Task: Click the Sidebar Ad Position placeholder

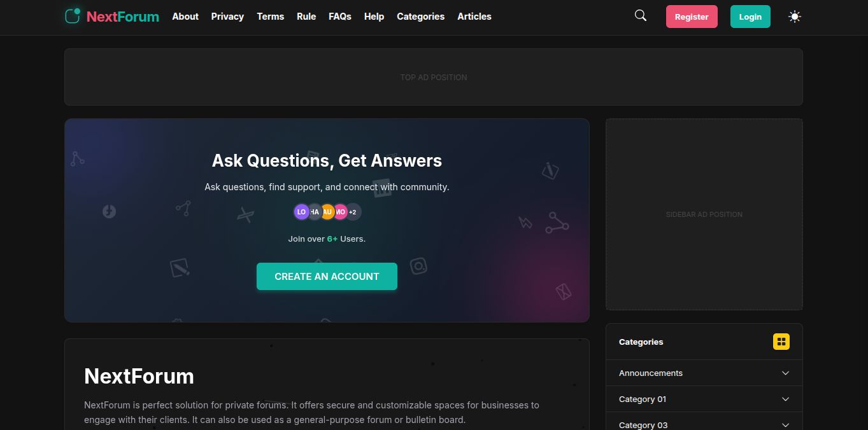Action: 704,214
